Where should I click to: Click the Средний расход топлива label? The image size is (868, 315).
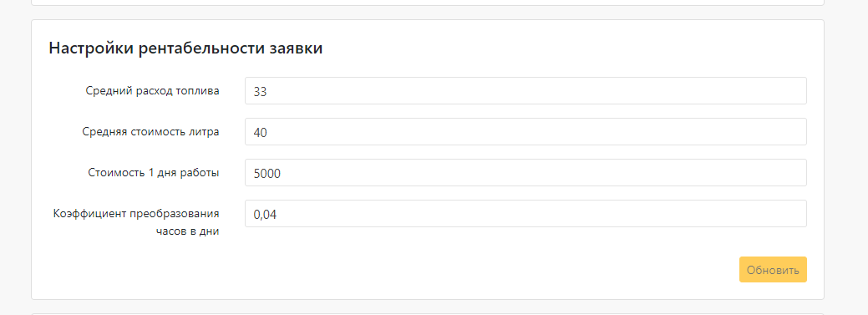tap(152, 91)
